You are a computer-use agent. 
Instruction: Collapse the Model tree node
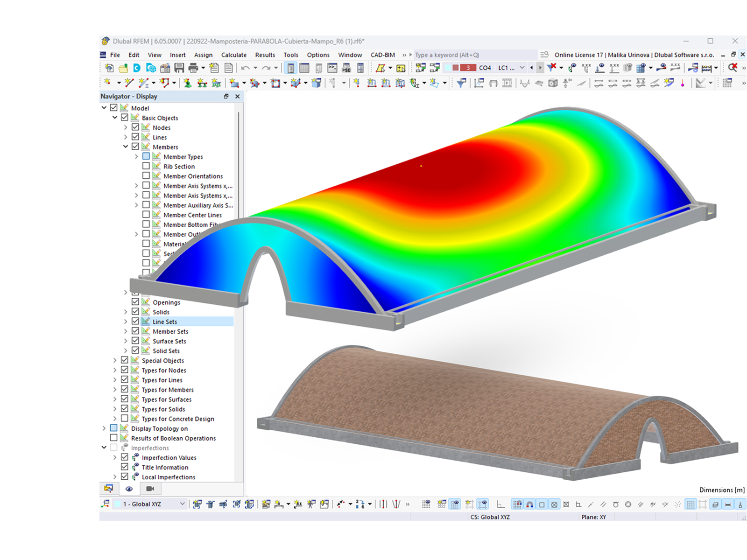tap(104, 107)
